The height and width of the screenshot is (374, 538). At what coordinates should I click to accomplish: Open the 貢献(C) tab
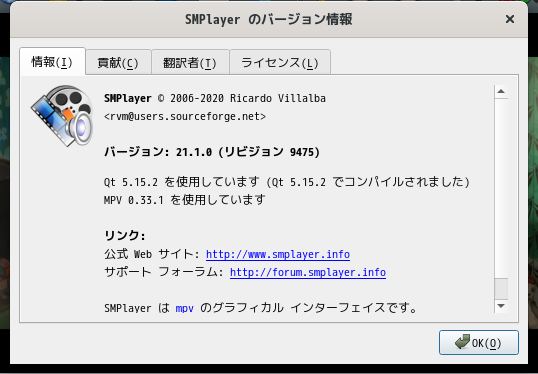pos(118,63)
